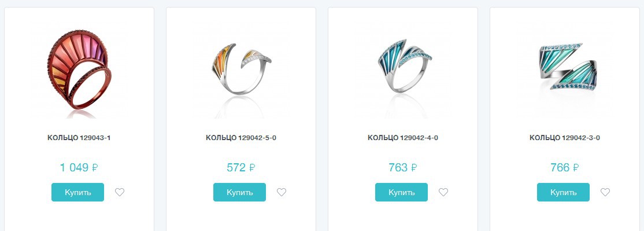Viewport: 644px width, 231px height.
Task: Add ring 129043-1 to favorites with heart icon
Action: (x=120, y=192)
